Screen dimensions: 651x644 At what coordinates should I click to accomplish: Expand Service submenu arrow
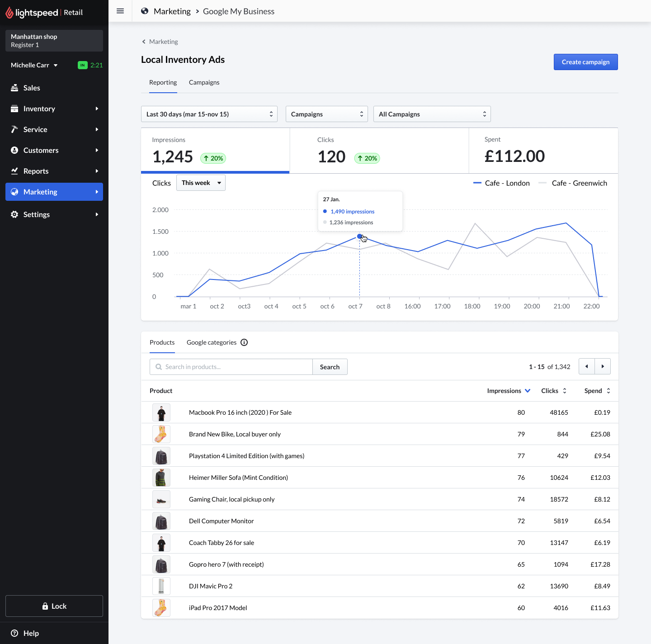97,129
